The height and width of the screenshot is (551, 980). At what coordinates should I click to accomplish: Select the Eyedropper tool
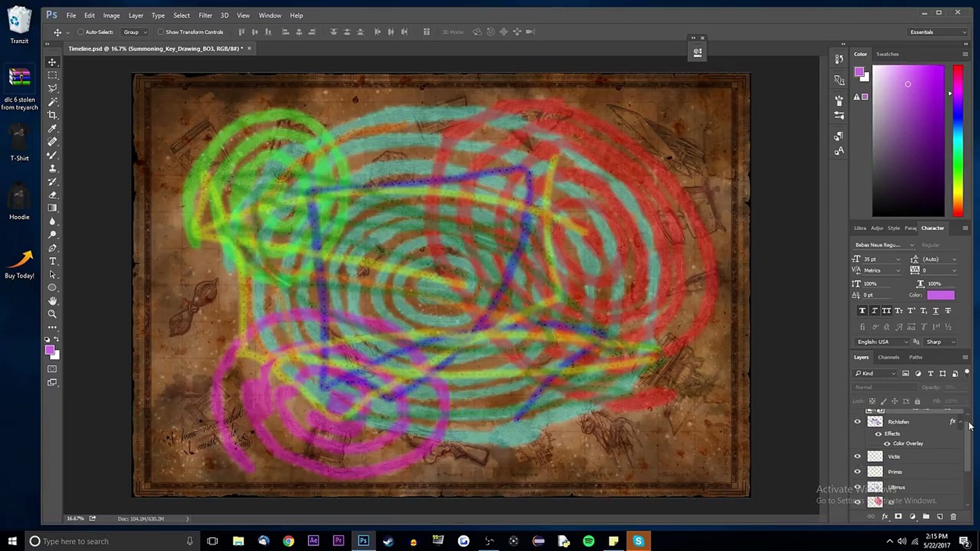(x=52, y=128)
